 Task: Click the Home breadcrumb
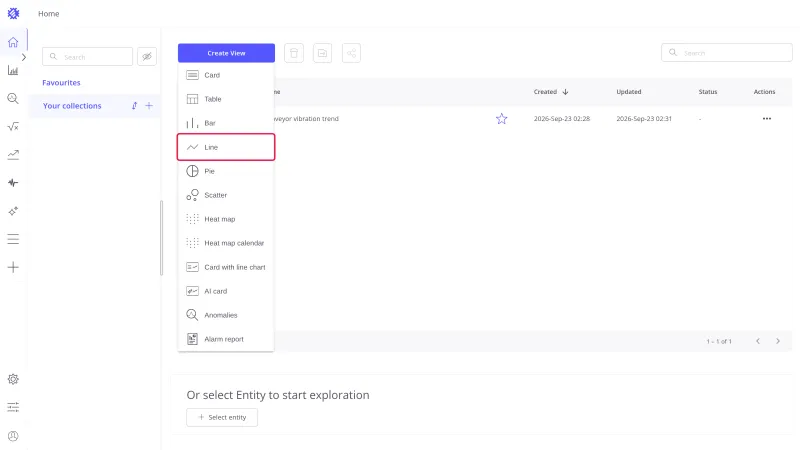pos(48,14)
